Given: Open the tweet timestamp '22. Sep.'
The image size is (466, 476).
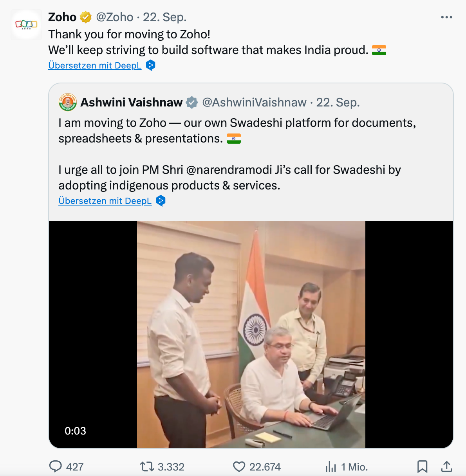Looking at the screenshot, I should tap(165, 17).
